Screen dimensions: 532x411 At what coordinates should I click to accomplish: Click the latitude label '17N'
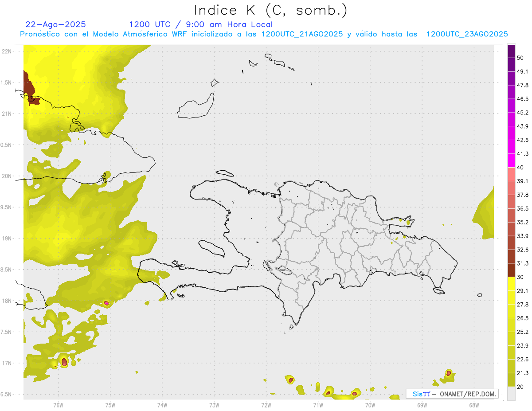click(x=7, y=363)
